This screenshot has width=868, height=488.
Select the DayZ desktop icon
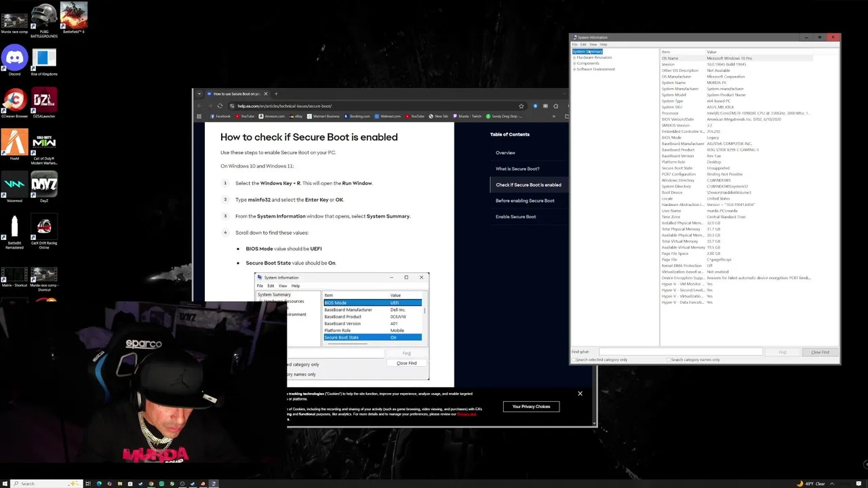(x=44, y=186)
